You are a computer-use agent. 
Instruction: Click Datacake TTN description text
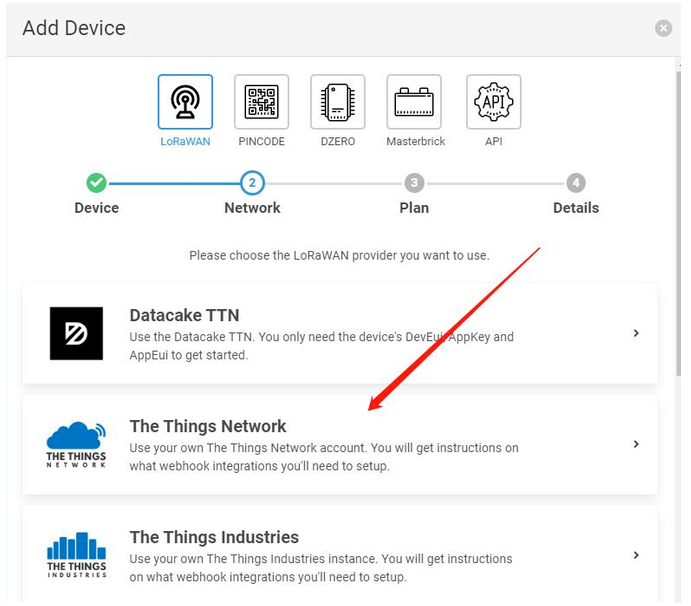321,346
